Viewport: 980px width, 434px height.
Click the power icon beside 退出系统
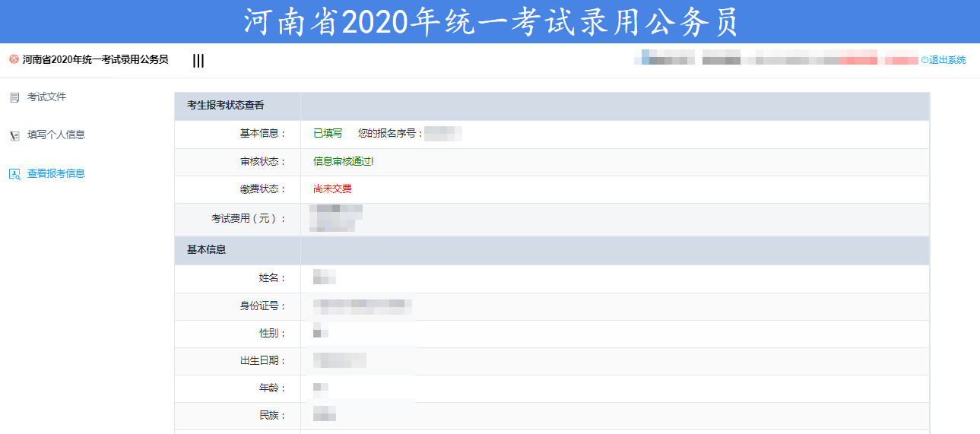pyautogui.click(x=924, y=60)
